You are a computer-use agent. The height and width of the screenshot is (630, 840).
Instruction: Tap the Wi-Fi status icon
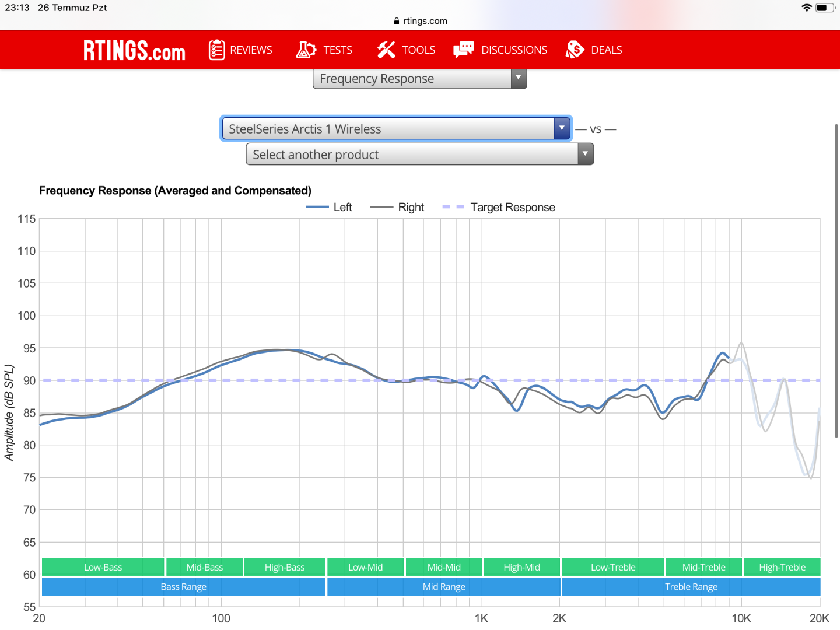point(807,8)
